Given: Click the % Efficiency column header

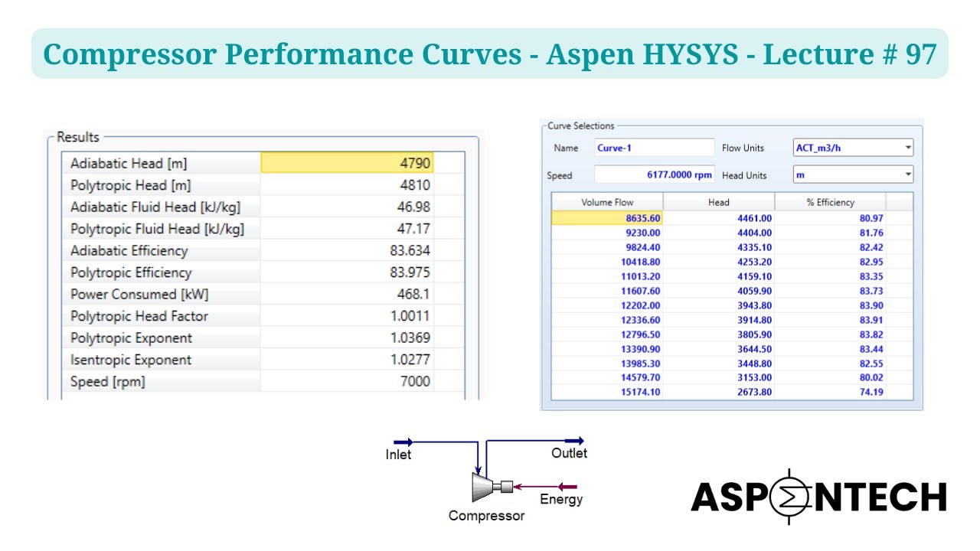Looking at the screenshot, I should pos(831,202).
